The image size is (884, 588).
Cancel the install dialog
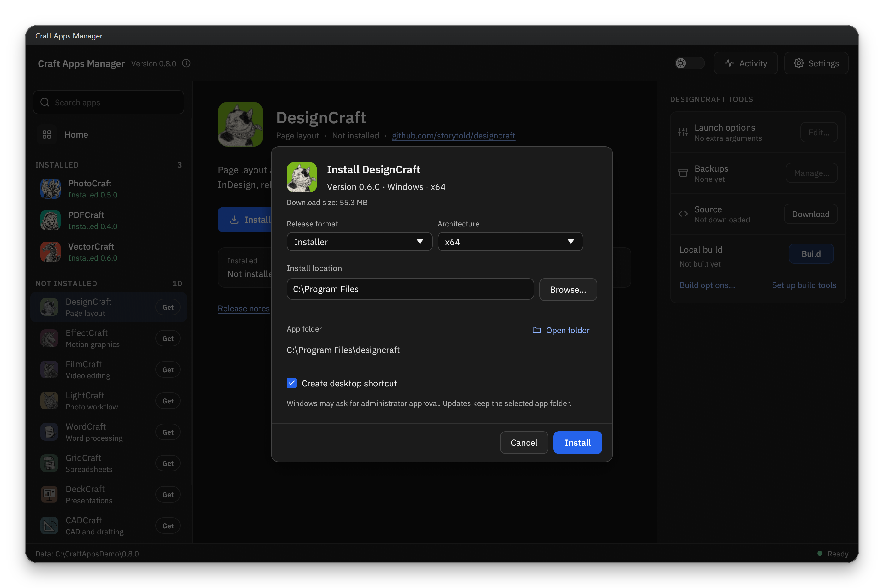click(x=524, y=443)
